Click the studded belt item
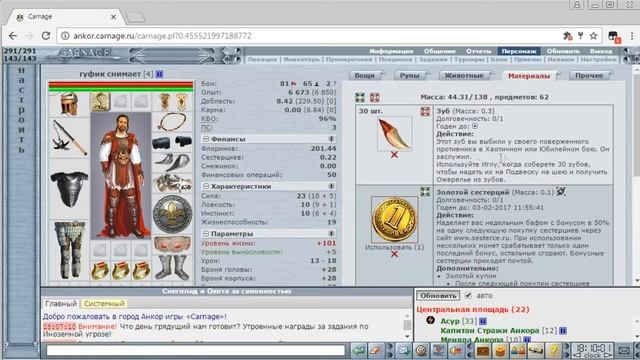This screenshot has width=640, height=360. 172,244
